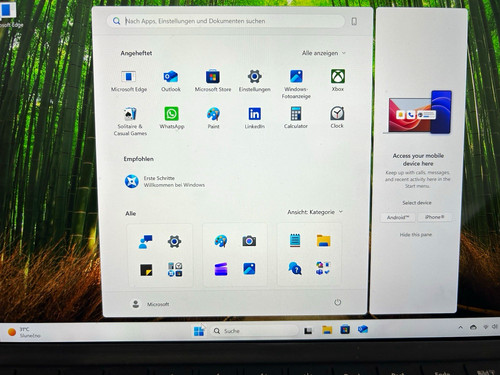Image resolution: width=500 pixels, height=375 pixels.
Task: Open Erste Schritte recommended item
Action: click(x=165, y=181)
